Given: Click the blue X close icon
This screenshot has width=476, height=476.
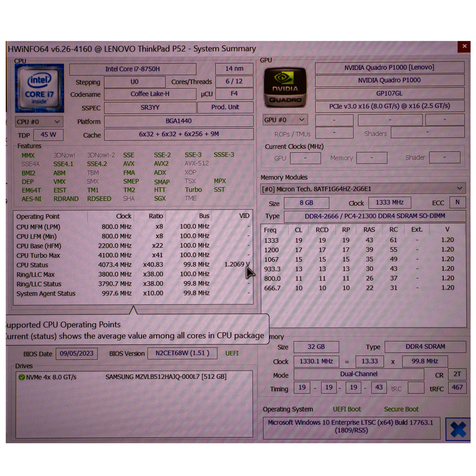Looking at the screenshot, I should tap(458, 429).
